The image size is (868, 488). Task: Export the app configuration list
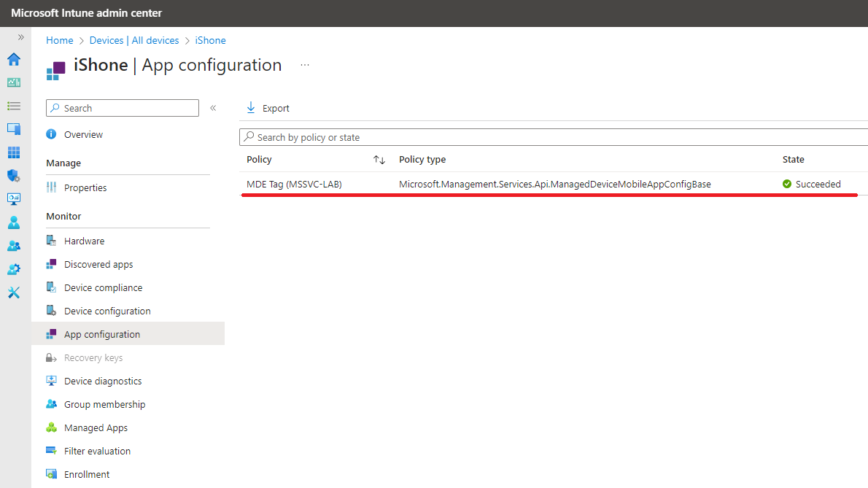click(268, 108)
